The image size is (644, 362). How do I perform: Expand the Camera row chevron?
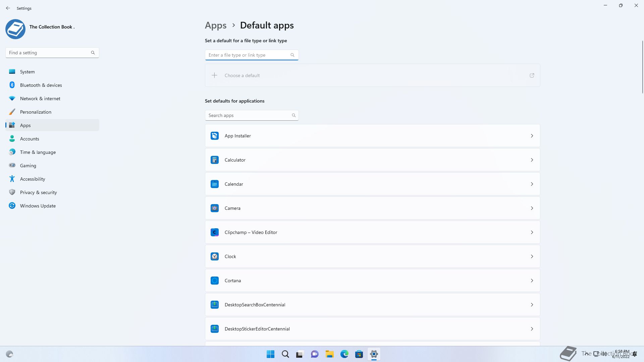pos(532,208)
